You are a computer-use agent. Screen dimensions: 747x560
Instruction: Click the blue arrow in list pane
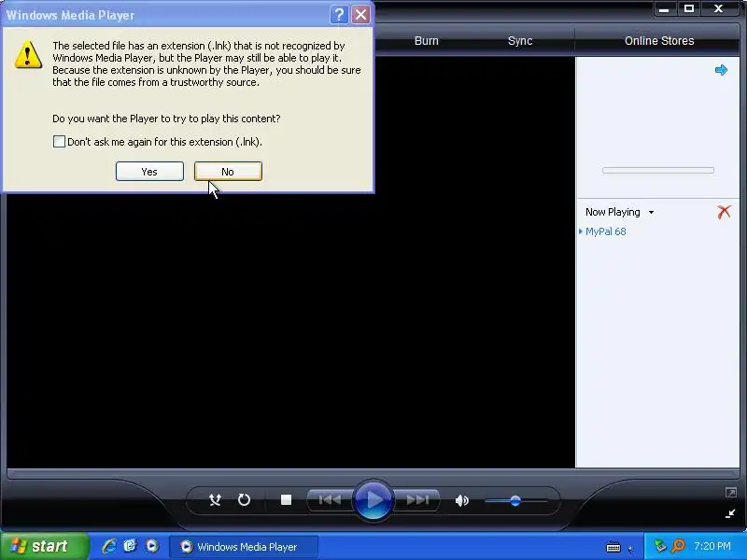(x=721, y=70)
